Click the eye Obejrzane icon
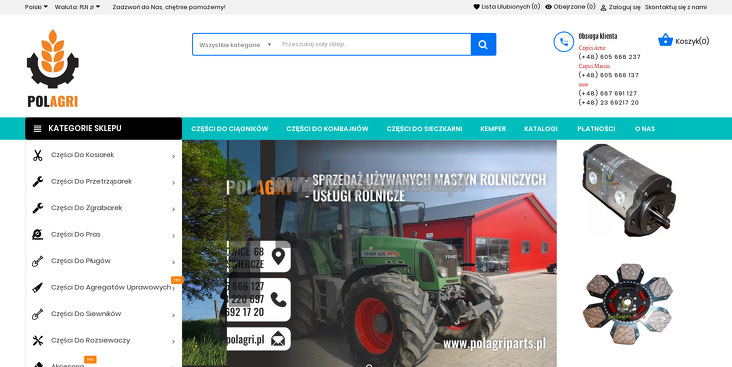 pyautogui.click(x=549, y=7)
